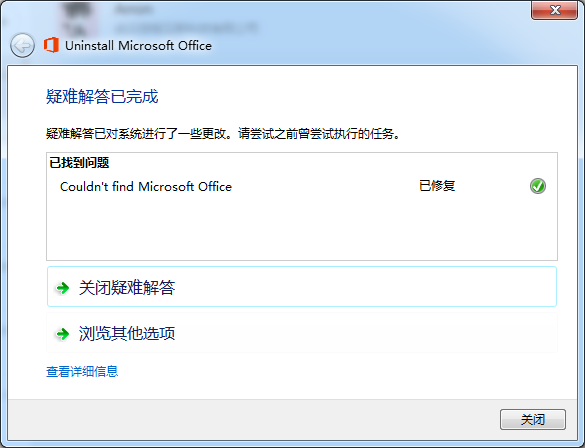Open the 查看详细信息 link
Screen dimensions: 585x448
coord(82,372)
